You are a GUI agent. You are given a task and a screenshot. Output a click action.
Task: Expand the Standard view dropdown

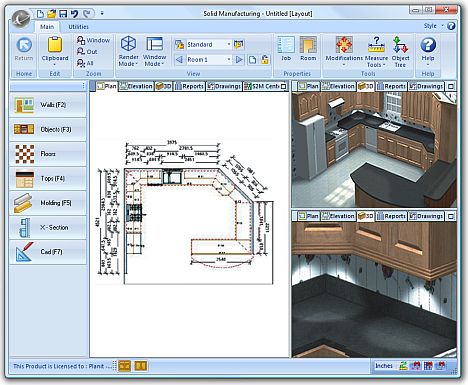click(x=229, y=44)
